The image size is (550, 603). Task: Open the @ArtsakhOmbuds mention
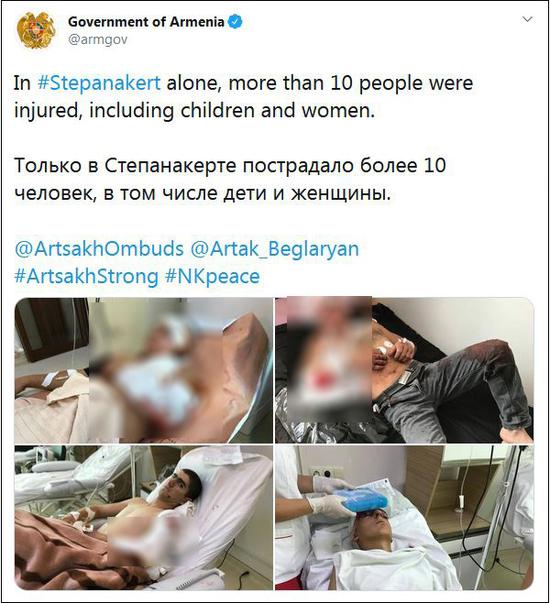pos(99,249)
